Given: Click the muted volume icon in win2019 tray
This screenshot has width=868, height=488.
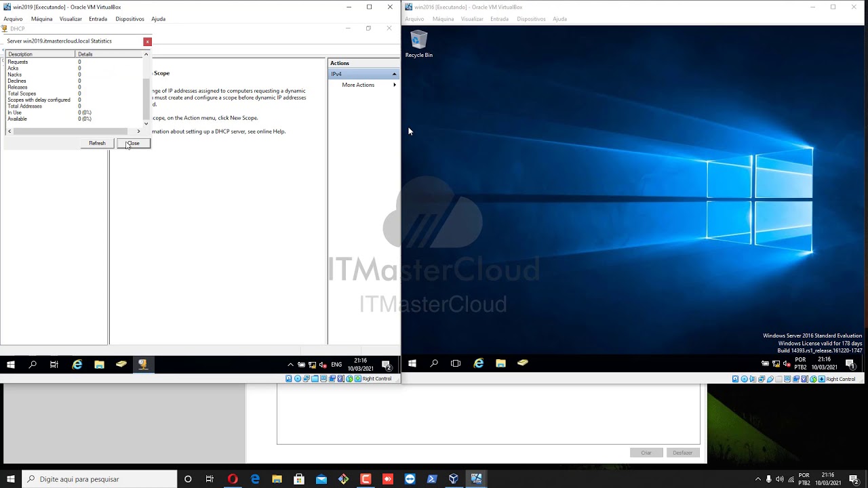Looking at the screenshot, I should (x=323, y=365).
